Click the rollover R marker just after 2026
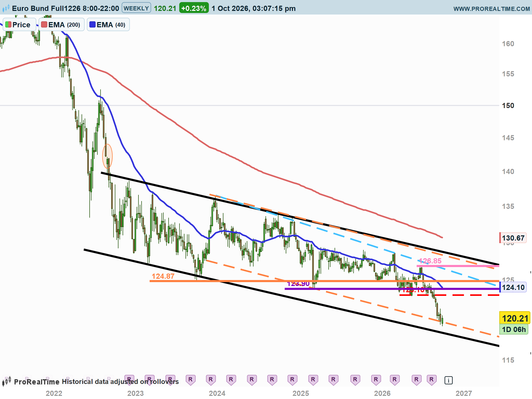This screenshot has height=399, width=532. pyautogui.click(x=395, y=380)
